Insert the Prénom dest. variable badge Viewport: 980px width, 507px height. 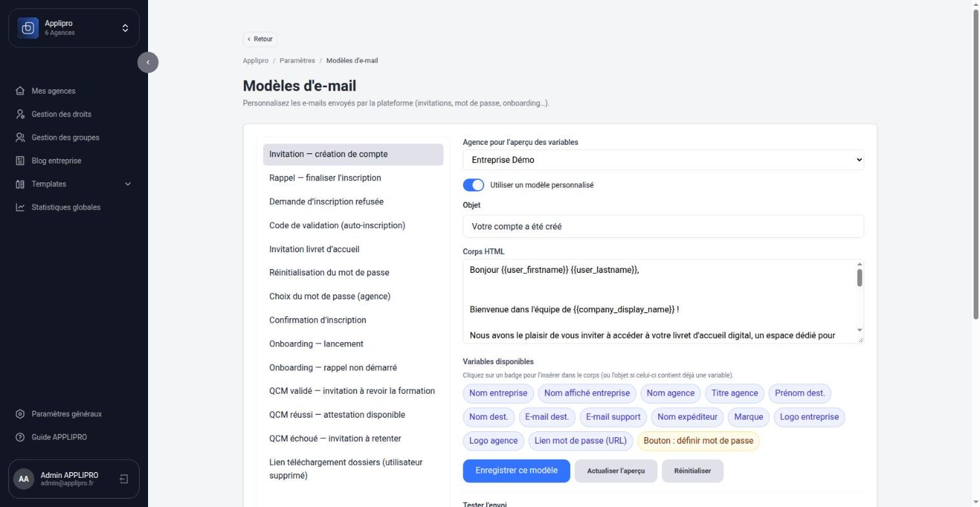[800, 393]
